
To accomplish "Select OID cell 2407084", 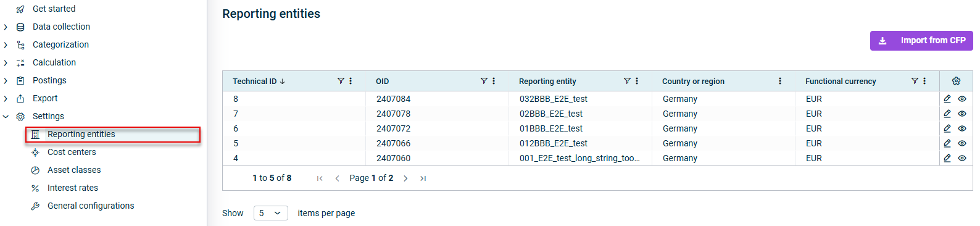I will [x=393, y=99].
